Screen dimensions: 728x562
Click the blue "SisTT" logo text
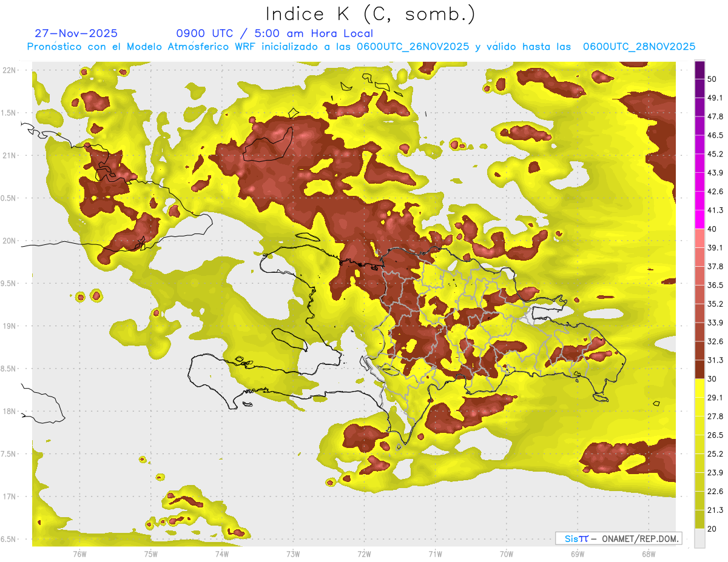click(x=576, y=538)
